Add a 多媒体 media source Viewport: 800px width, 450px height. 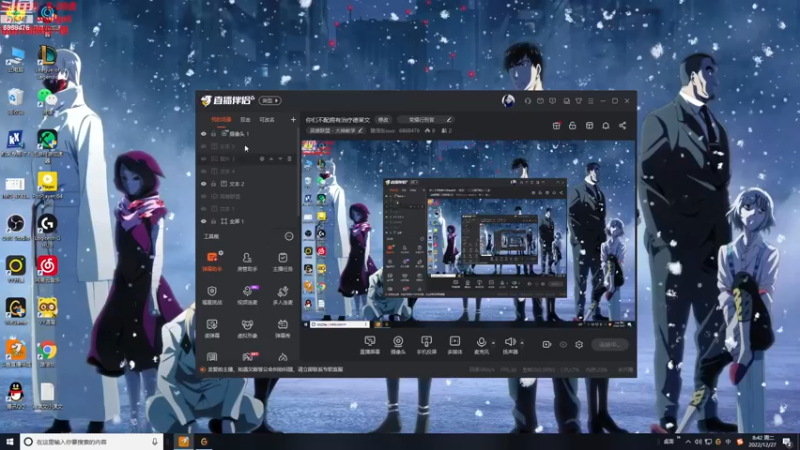455,345
